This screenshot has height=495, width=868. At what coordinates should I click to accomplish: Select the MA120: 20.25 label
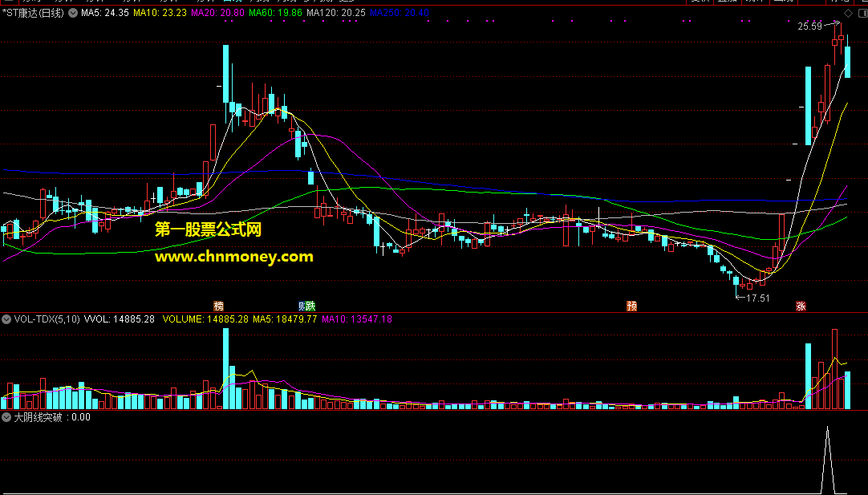tap(336, 13)
